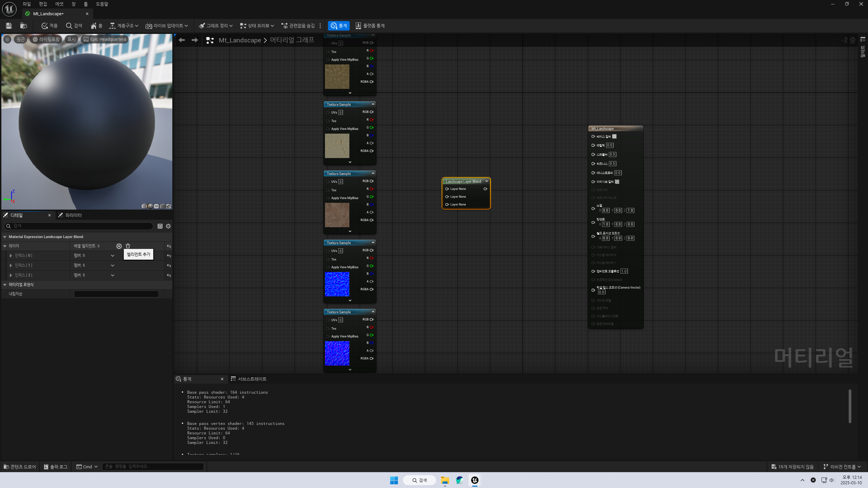Open the Index [2] row dropdown chevron
868x488 pixels.
click(113, 275)
